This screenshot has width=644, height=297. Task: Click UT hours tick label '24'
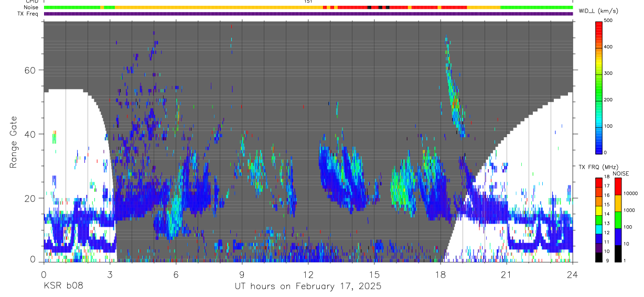(x=573, y=274)
